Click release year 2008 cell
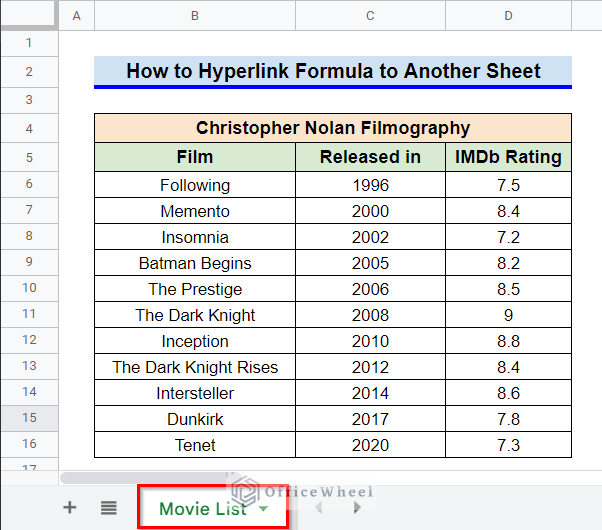The height and width of the screenshot is (530, 602). [370, 315]
